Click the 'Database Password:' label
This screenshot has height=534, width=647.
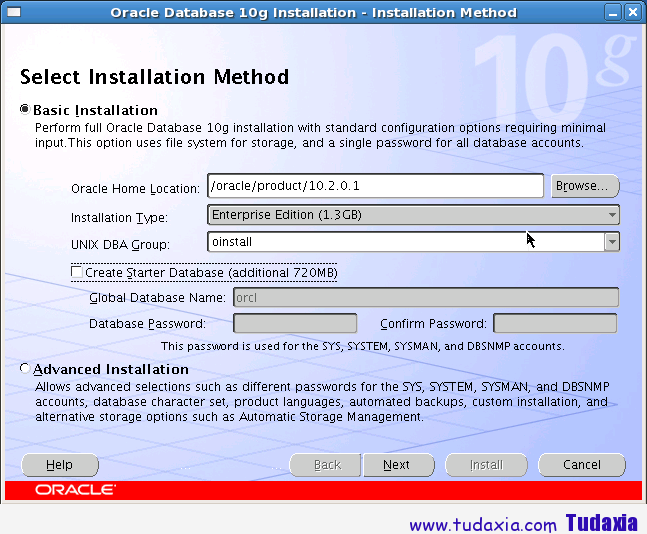(147, 324)
